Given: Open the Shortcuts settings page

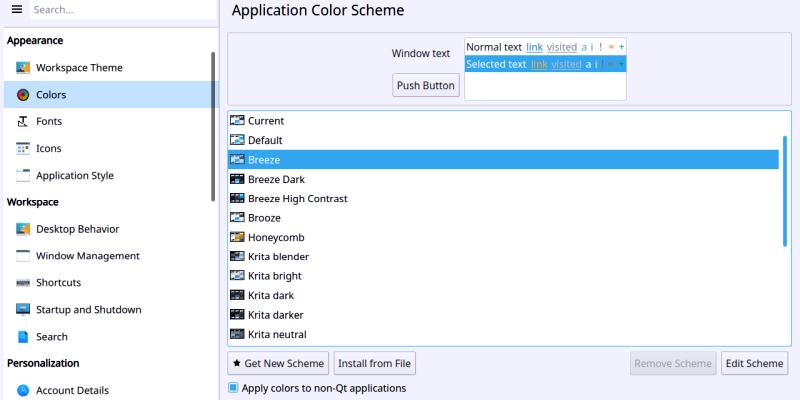Looking at the screenshot, I should (58, 283).
